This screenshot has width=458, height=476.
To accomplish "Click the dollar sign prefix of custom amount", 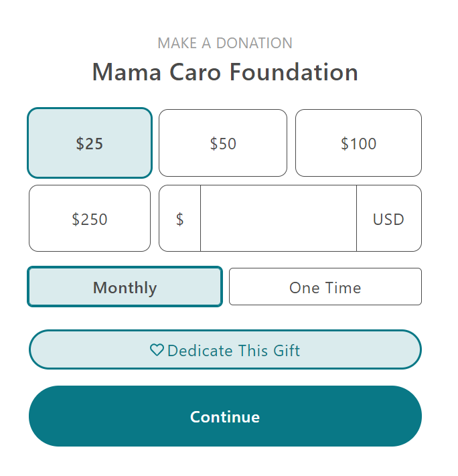I will coord(179,219).
